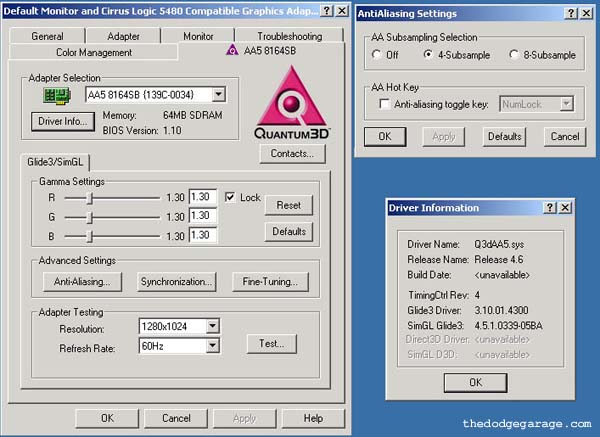
Task: Switch to the Monitor tab
Action: (x=198, y=36)
